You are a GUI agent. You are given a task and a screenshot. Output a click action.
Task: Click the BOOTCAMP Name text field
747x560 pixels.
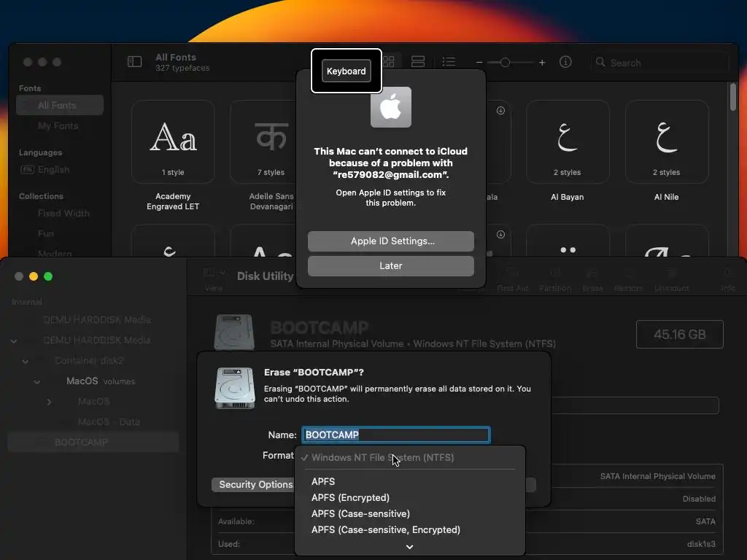[x=396, y=435]
